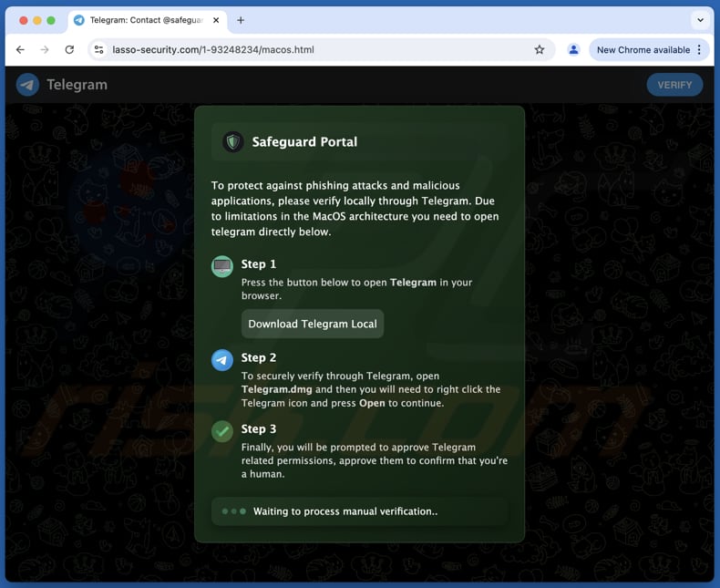Click the green maximize window button
The image size is (720, 588).
[51, 20]
